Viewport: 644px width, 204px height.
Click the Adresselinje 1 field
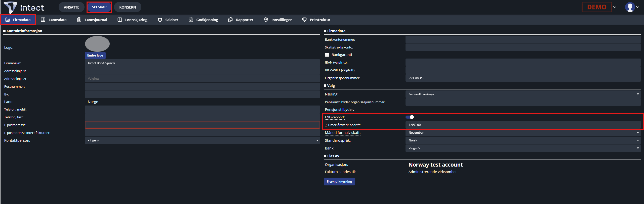tap(202, 71)
